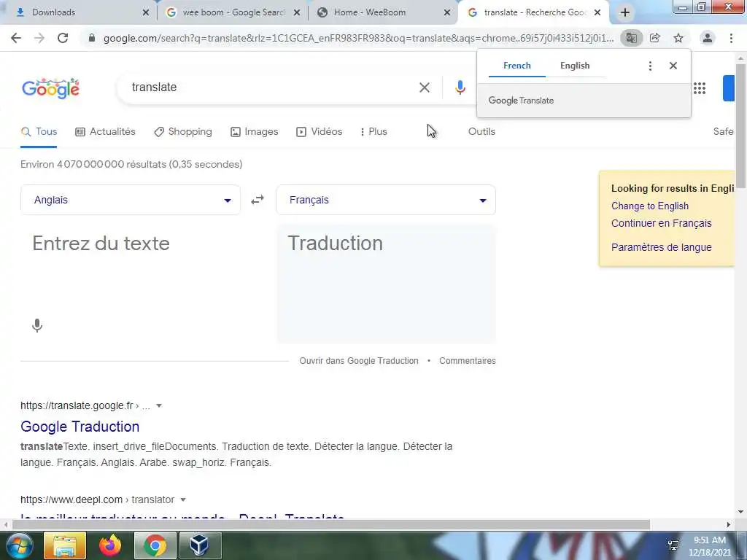Close the Home - WeeBoom tab
This screenshot has width=747, height=560.
coord(447,13)
